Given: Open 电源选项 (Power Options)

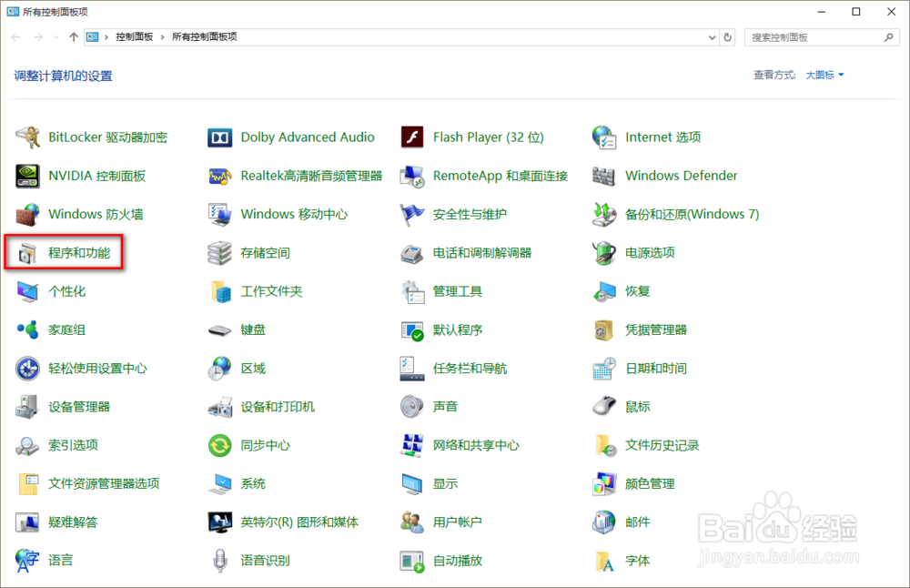Looking at the screenshot, I should 650,252.
